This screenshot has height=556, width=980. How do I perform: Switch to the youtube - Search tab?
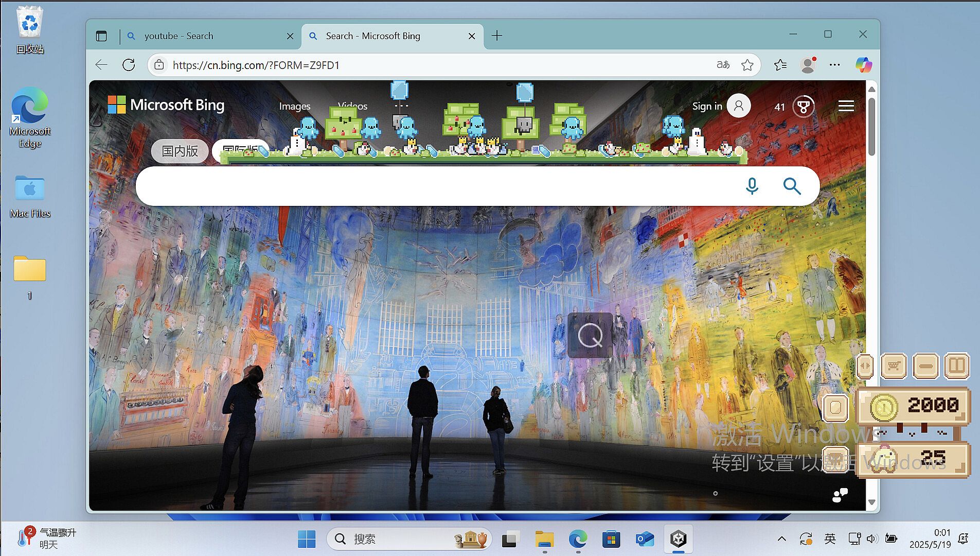point(206,36)
